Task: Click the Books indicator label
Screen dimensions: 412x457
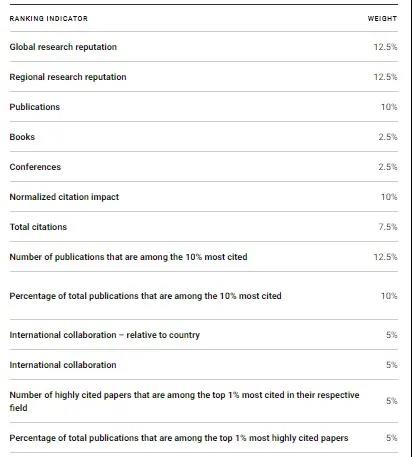Action: (x=22, y=137)
